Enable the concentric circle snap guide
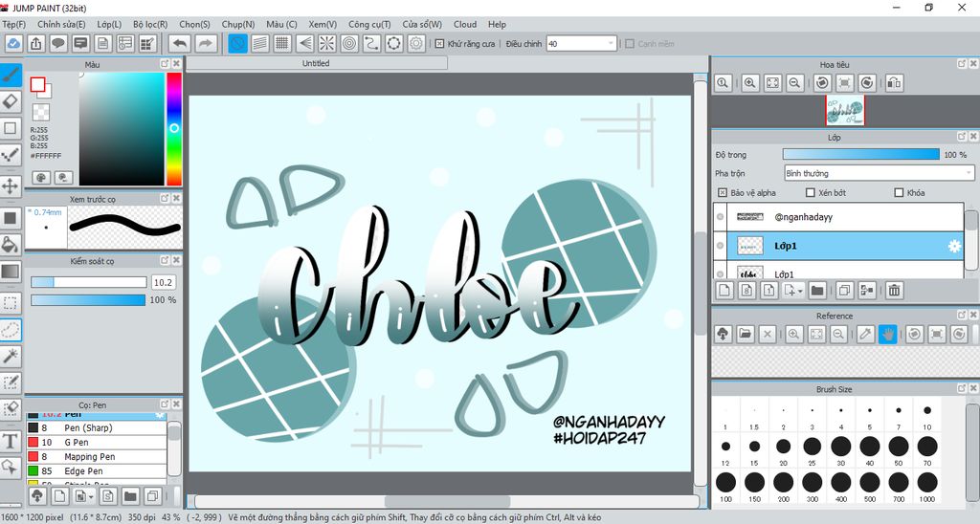The image size is (980, 524). [349, 44]
